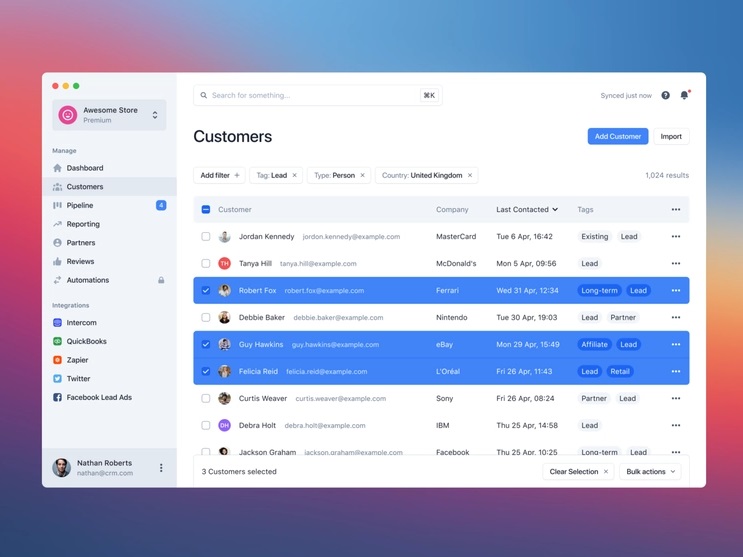Image resolution: width=743 pixels, height=557 pixels.
Task: Focus the search for something field
Action: pos(317,95)
